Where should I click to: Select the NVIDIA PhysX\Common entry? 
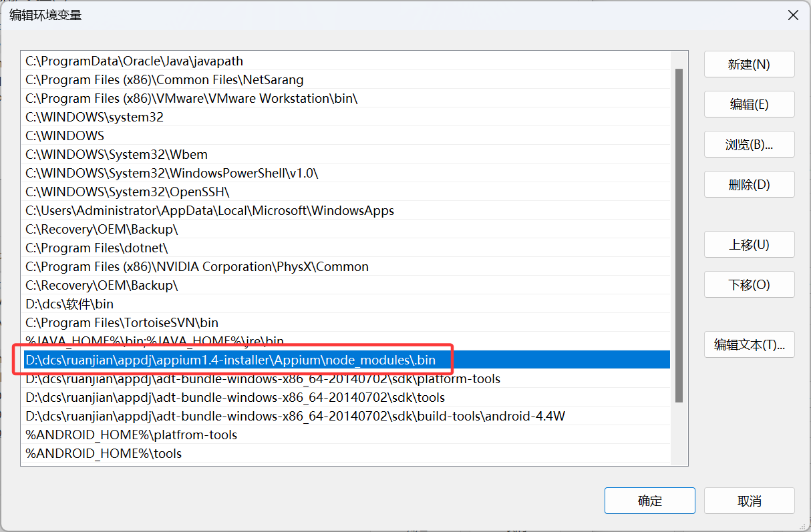pyautogui.click(x=345, y=266)
